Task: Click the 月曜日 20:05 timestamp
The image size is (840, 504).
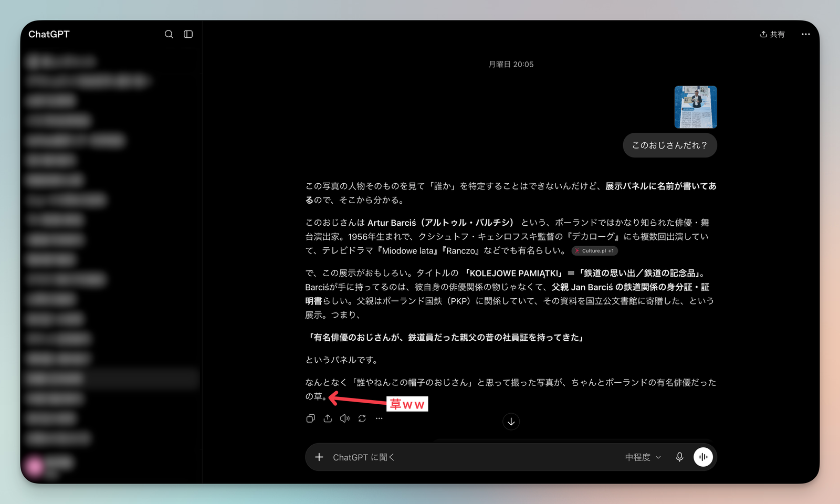Action: click(x=511, y=65)
